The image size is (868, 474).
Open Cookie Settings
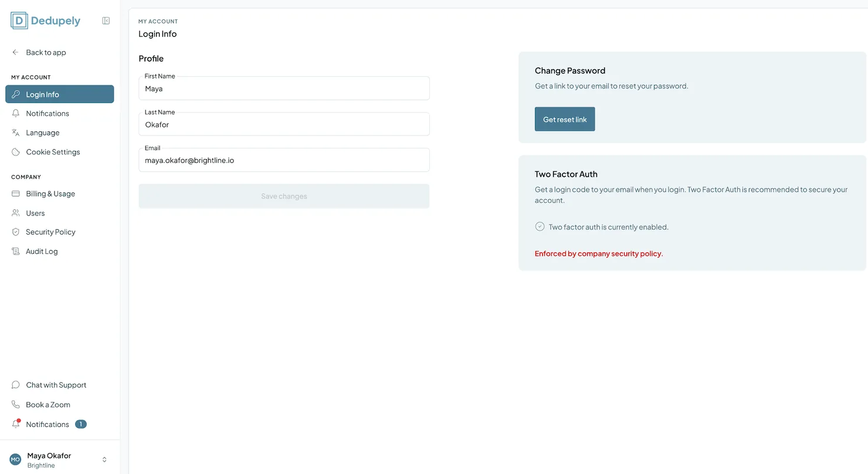click(x=60, y=152)
